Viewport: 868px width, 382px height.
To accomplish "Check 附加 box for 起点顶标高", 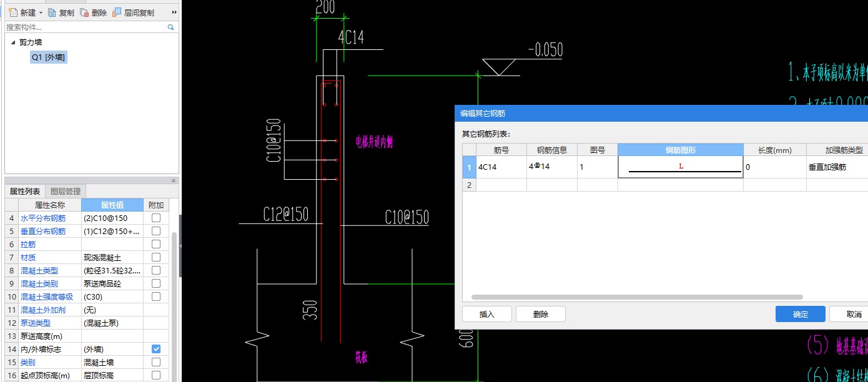I will pyautogui.click(x=156, y=375).
